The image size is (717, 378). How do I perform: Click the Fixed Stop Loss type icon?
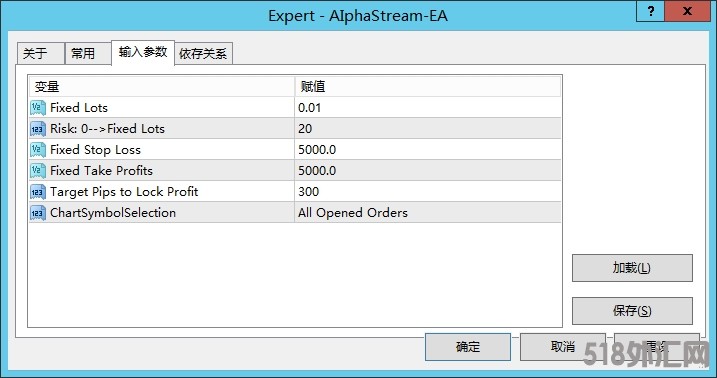point(38,150)
